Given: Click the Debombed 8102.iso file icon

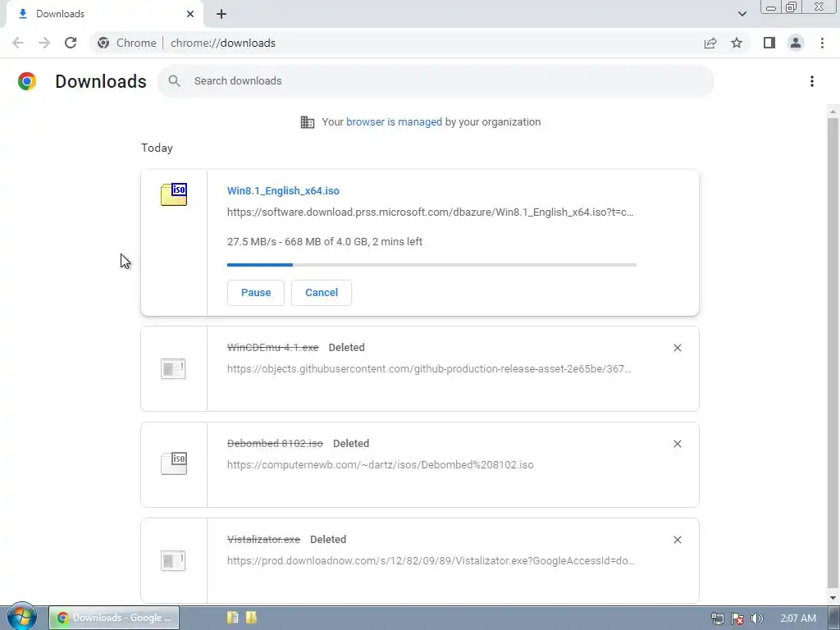Looking at the screenshot, I should coord(174,463).
